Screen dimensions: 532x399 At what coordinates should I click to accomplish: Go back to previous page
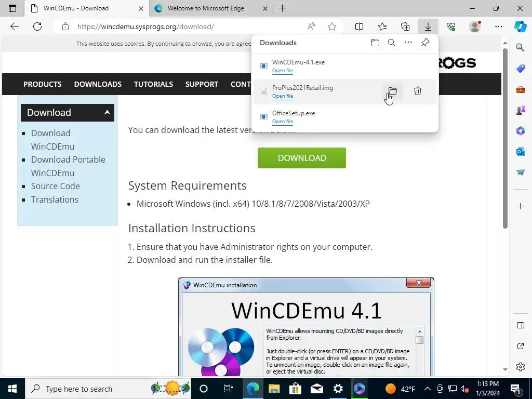(x=14, y=26)
